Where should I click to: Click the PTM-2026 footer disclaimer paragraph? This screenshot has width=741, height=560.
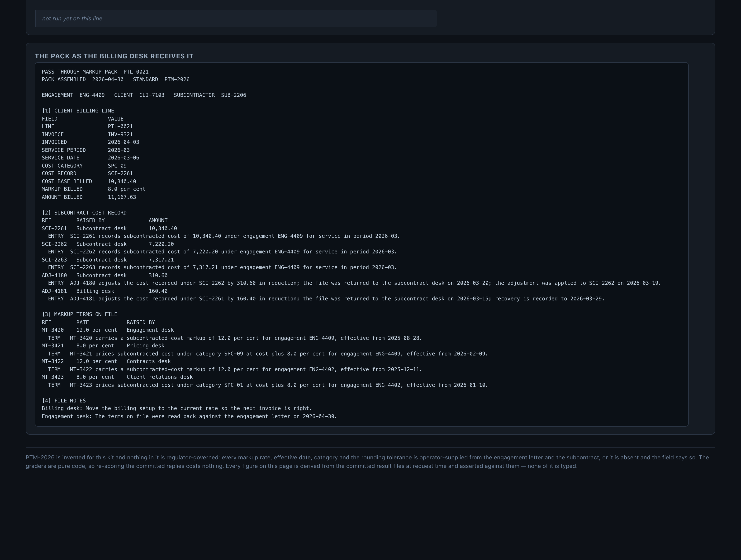click(x=367, y=462)
